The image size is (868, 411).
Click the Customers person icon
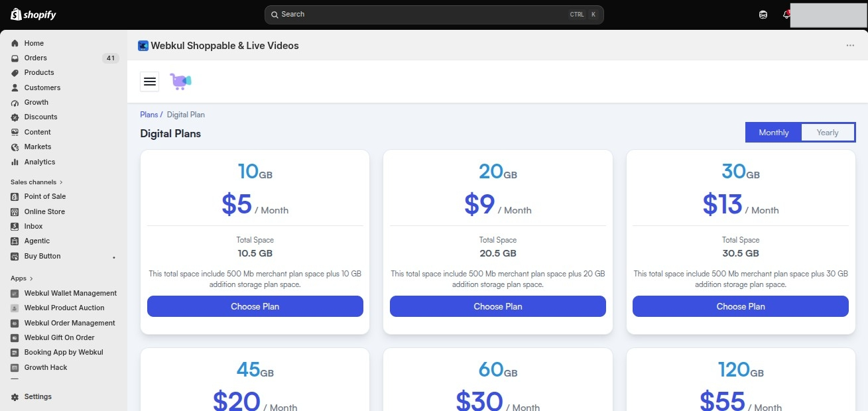[x=15, y=88]
